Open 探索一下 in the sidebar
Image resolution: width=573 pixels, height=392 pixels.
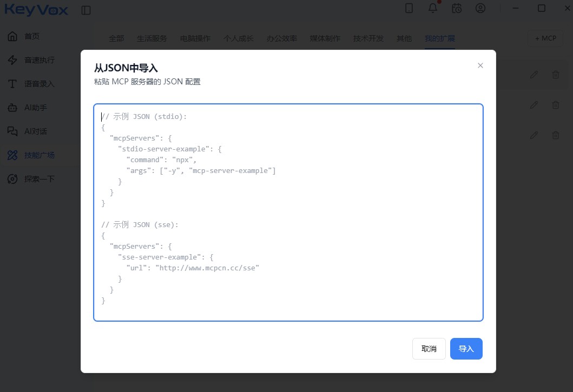tap(40, 178)
